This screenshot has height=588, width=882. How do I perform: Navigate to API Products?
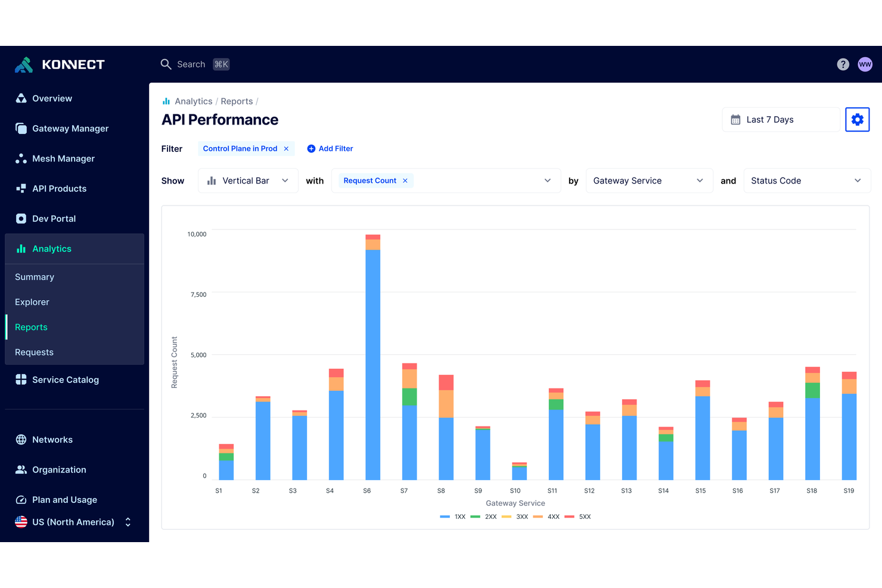pyautogui.click(x=59, y=188)
